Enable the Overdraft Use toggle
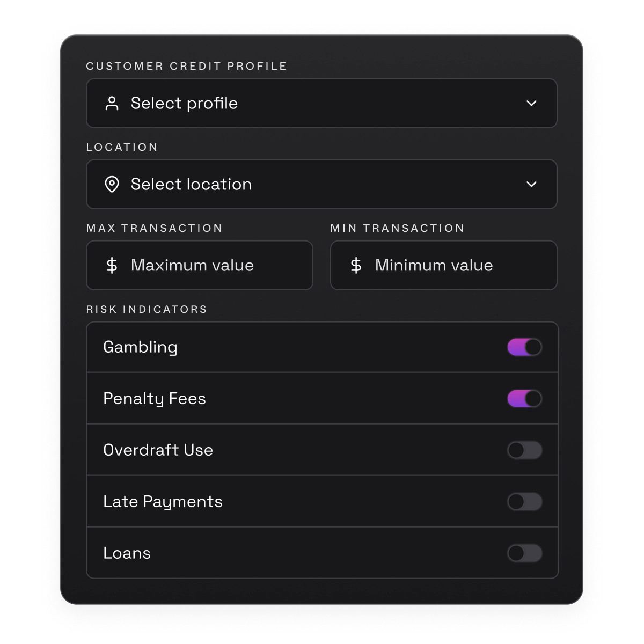The image size is (644, 644). pyautogui.click(x=524, y=450)
